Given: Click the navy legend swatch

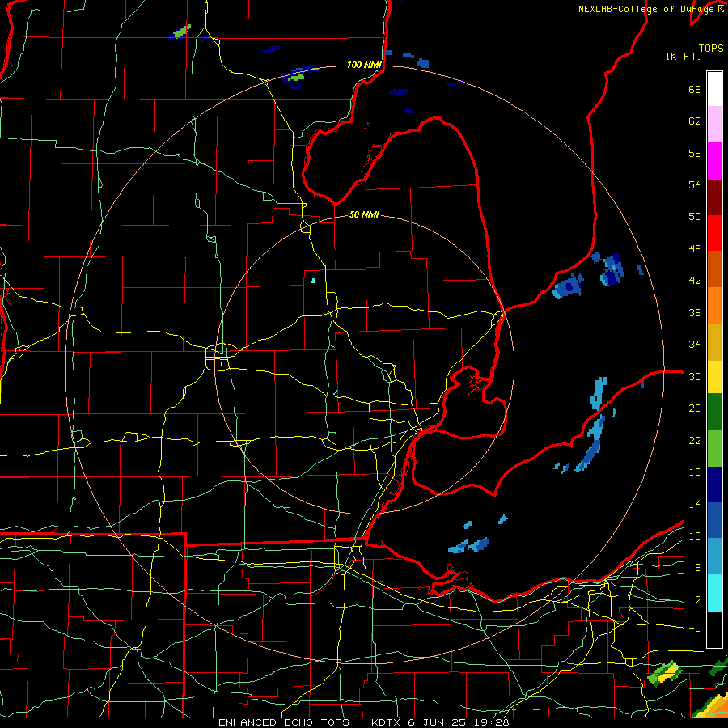Looking at the screenshot, I should [x=714, y=485].
